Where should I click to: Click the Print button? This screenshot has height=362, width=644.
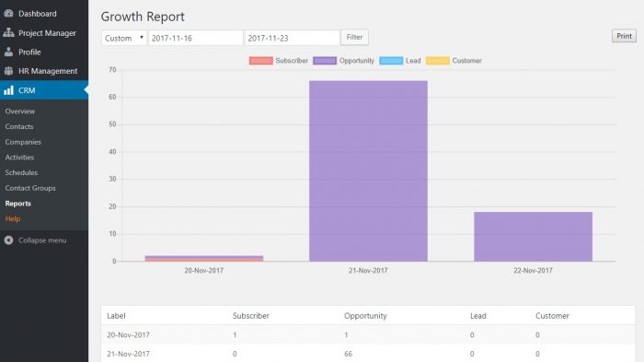click(x=624, y=36)
